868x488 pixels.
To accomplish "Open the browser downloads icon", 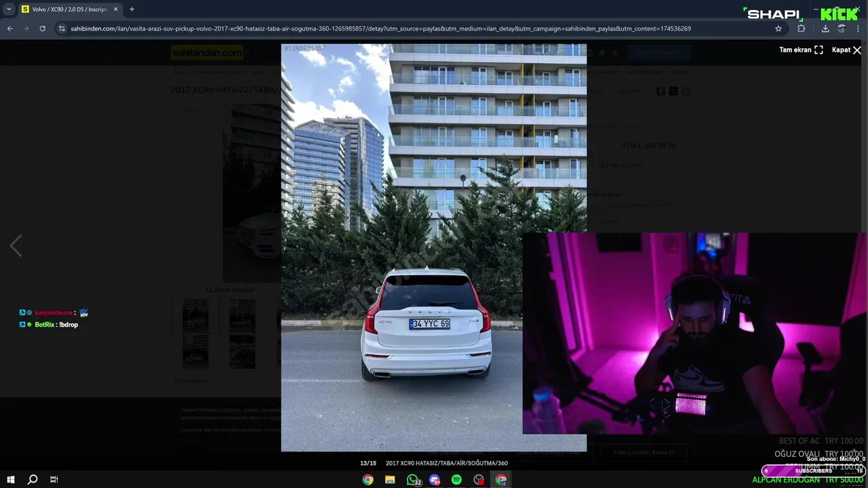I will point(825,28).
